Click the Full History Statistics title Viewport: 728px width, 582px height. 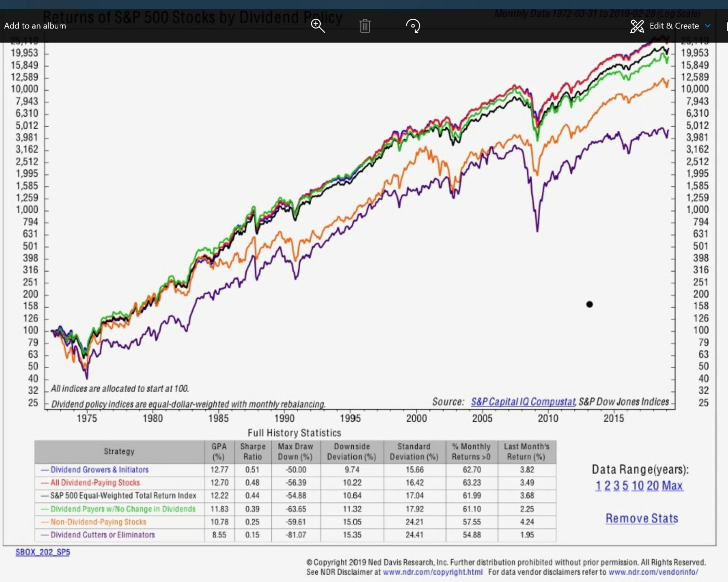pos(294,433)
